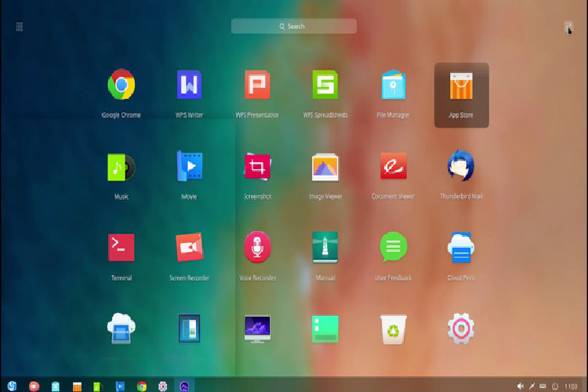
Task: Open the gear settings app in launcher grid
Action: click(461, 328)
